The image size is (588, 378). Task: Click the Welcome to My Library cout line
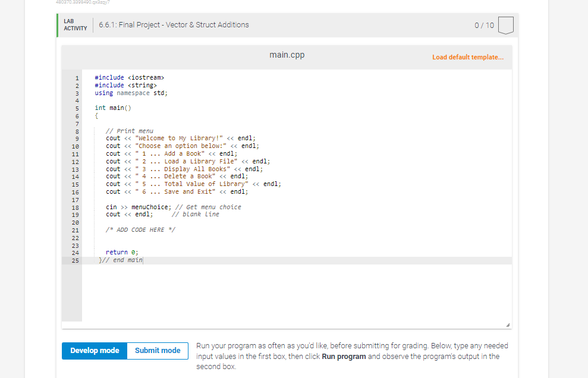pyautogui.click(x=180, y=138)
